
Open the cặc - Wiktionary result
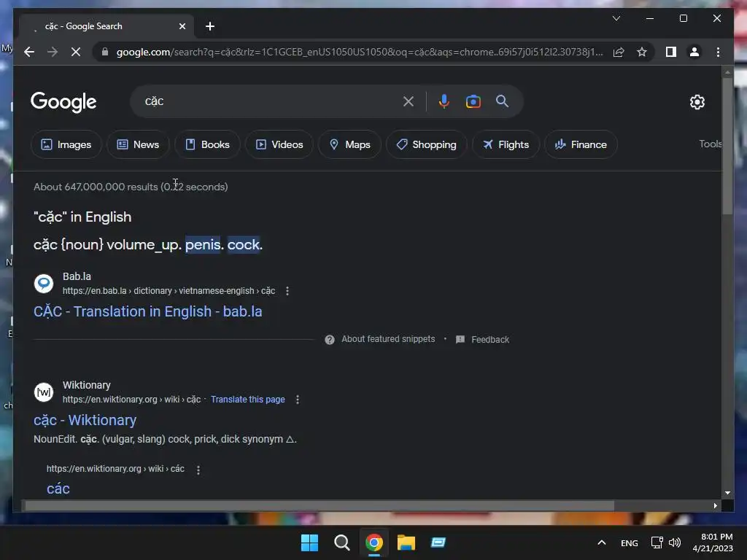tap(85, 420)
